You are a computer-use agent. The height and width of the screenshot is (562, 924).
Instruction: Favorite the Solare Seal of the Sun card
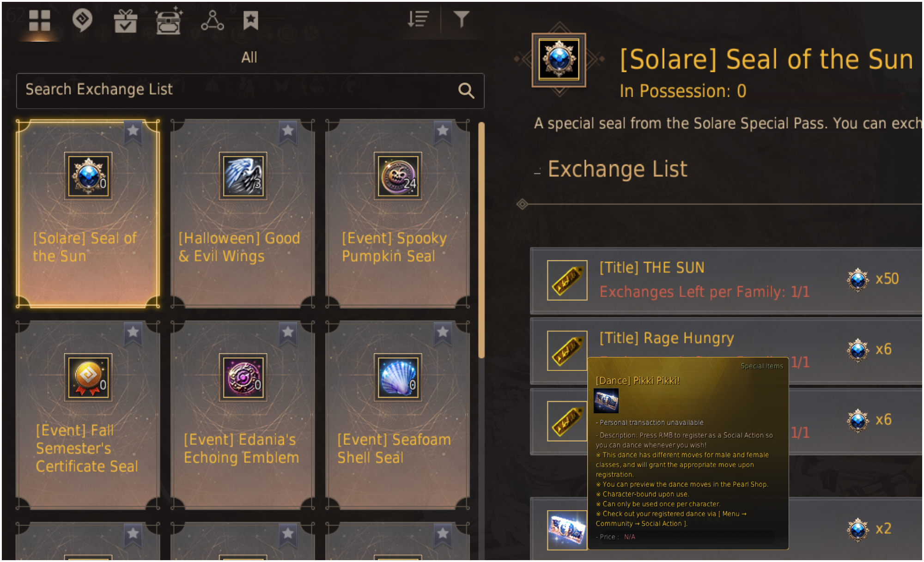(133, 131)
